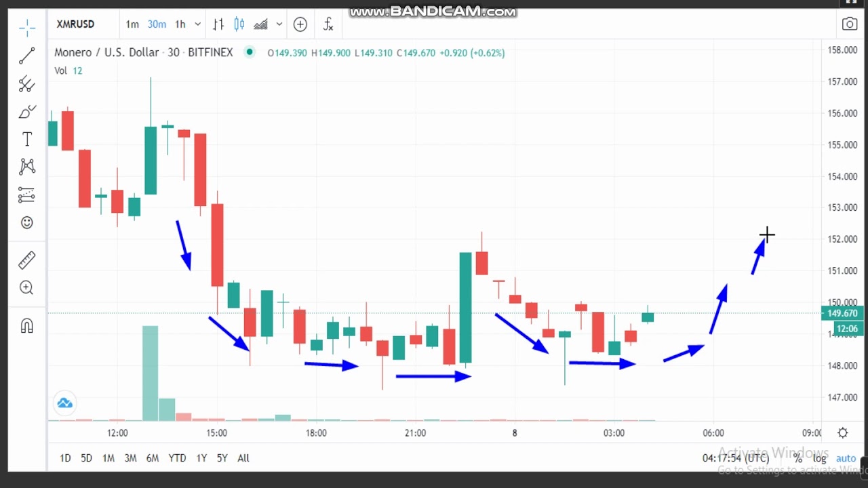Select the Text annotation tool
This screenshot has height=488, width=868.
click(x=27, y=139)
